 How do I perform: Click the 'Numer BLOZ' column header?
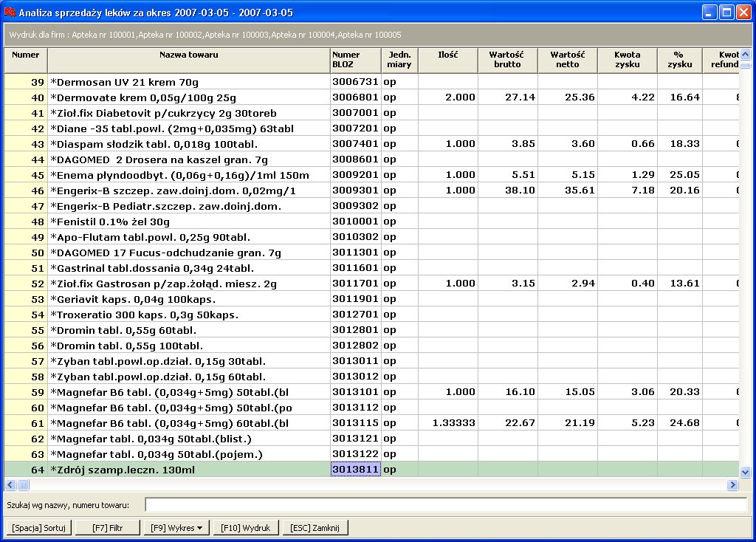coord(355,59)
